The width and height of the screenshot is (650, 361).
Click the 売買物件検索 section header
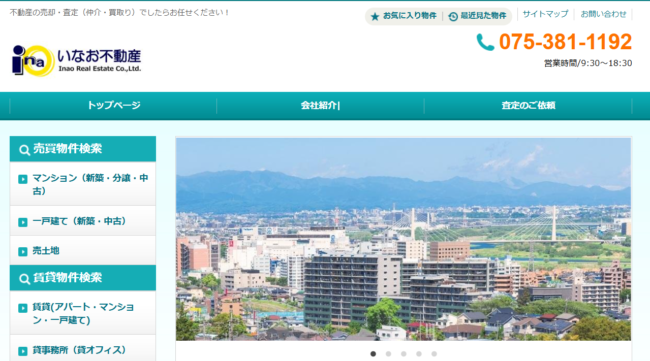point(83,149)
